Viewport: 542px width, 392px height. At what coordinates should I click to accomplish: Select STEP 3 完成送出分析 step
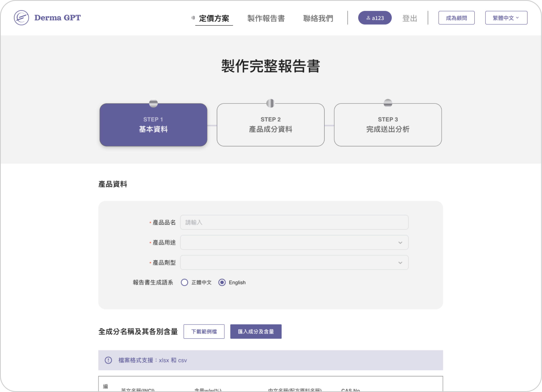pos(388,125)
